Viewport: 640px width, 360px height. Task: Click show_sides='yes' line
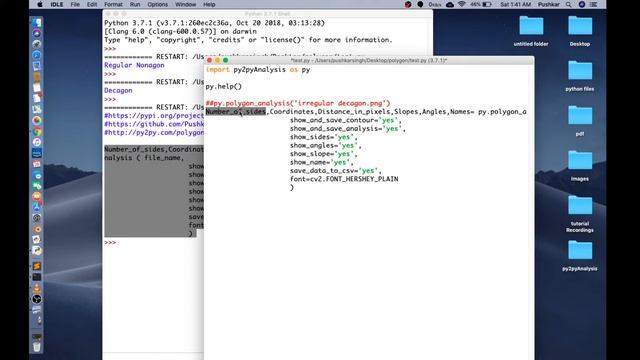pos(324,137)
